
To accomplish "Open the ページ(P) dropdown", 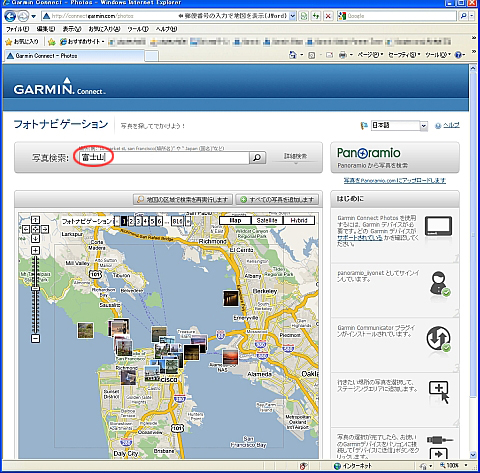I will click(x=370, y=55).
